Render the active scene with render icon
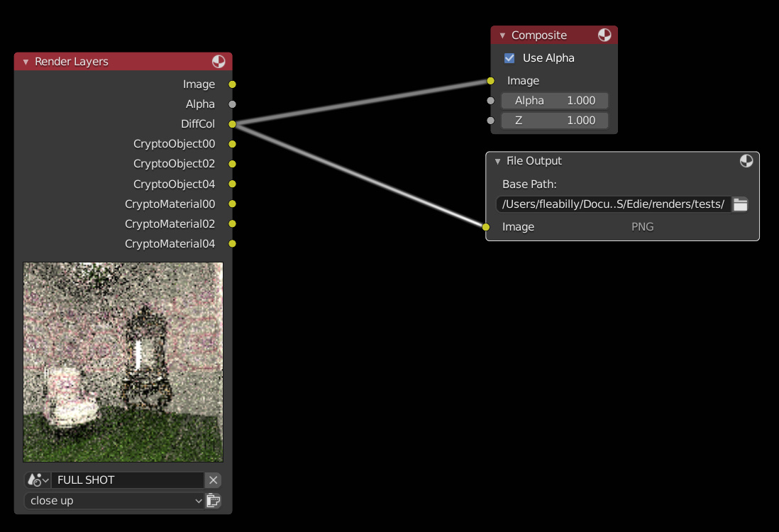Screen dimensions: 779x532 [213, 501]
